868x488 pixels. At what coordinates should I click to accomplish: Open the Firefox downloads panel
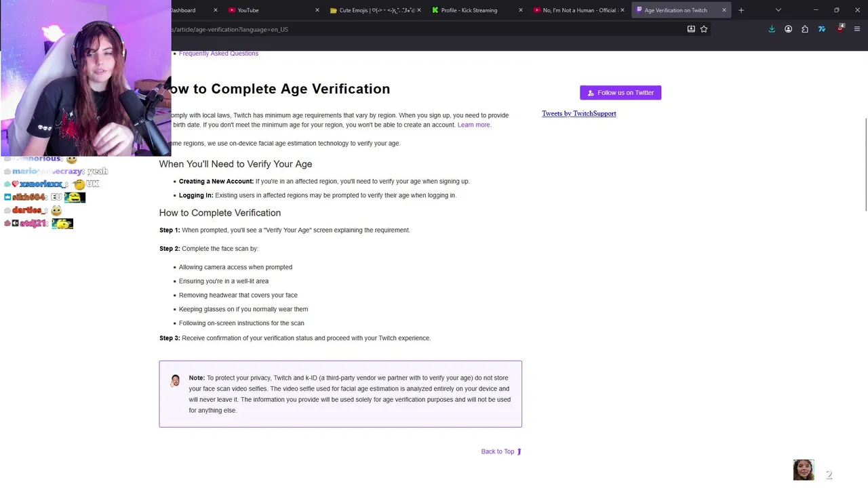tap(772, 29)
